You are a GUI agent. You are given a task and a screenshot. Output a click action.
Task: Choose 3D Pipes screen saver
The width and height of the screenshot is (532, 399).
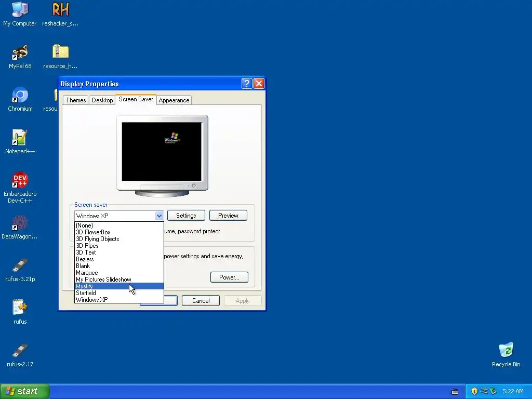(x=119, y=246)
